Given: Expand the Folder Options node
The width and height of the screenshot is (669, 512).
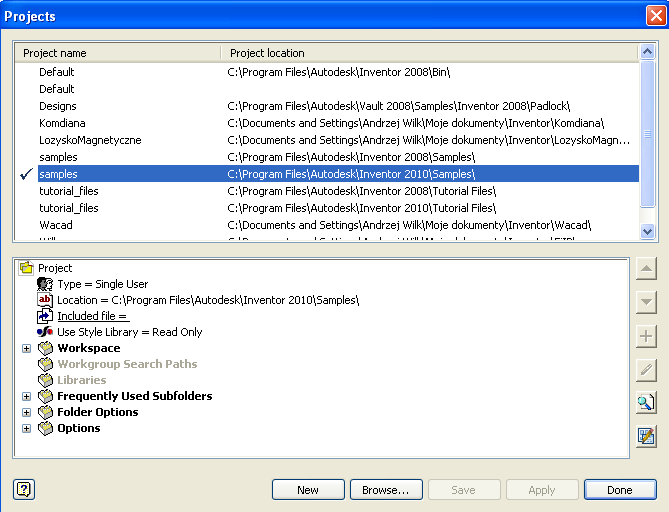Looking at the screenshot, I should click(x=26, y=413).
